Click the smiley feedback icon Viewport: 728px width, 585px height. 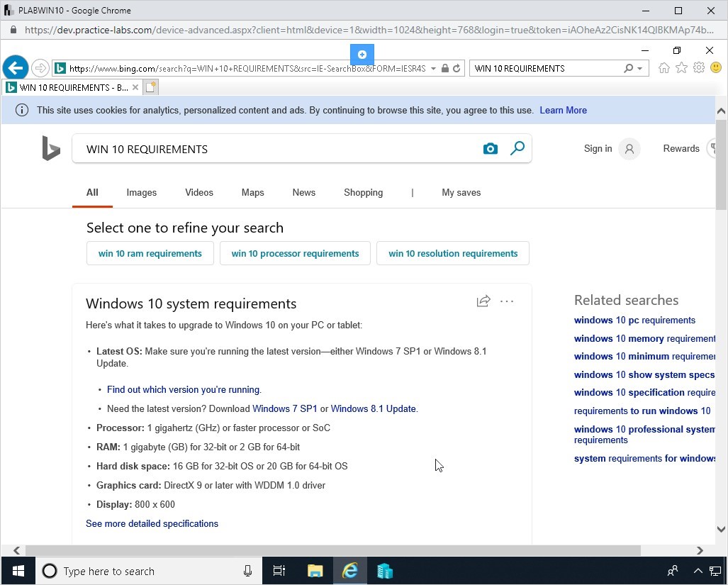(x=717, y=68)
